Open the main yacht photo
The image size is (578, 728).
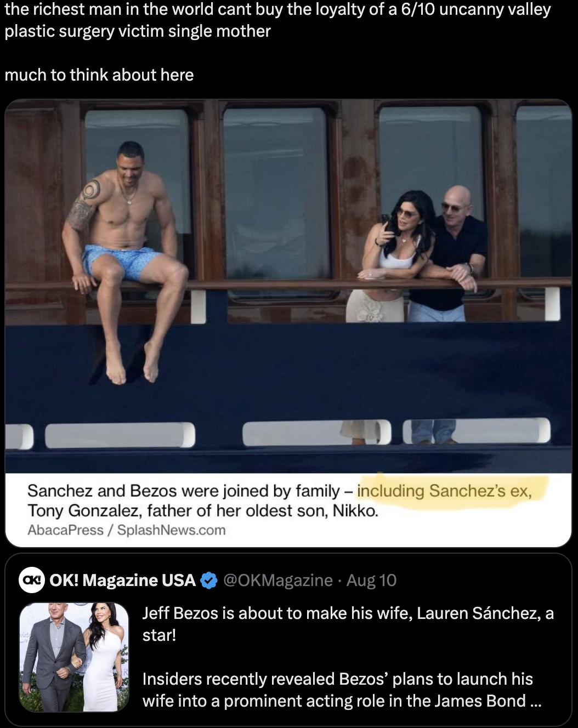pos(288,286)
